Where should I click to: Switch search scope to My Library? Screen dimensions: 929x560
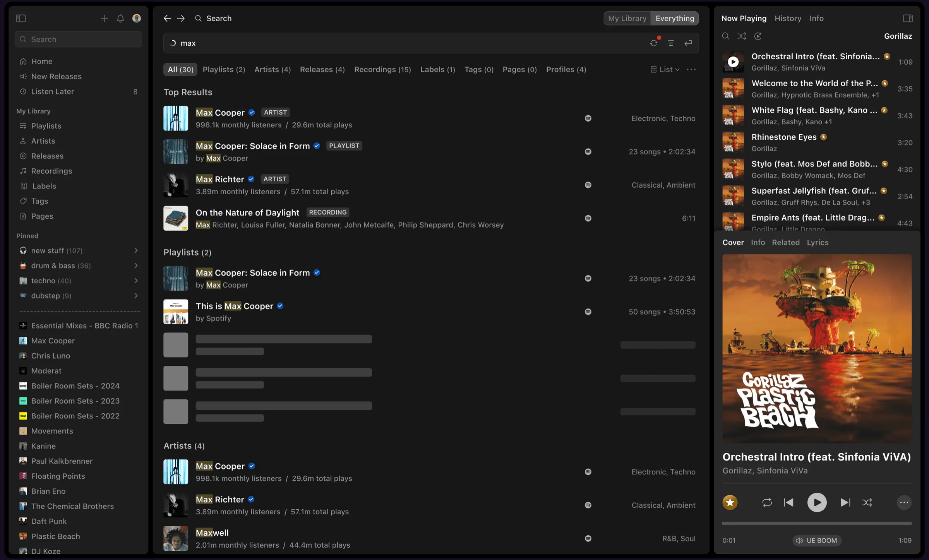point(627,18)
